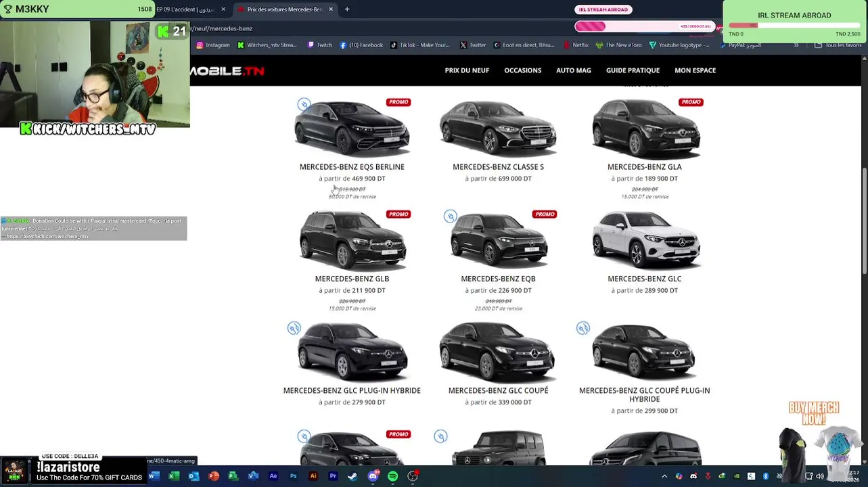The height and width of the screenshot is (487, 868).
Task: Open the OCCASIONS menu
Action: [x=522, y=70]
